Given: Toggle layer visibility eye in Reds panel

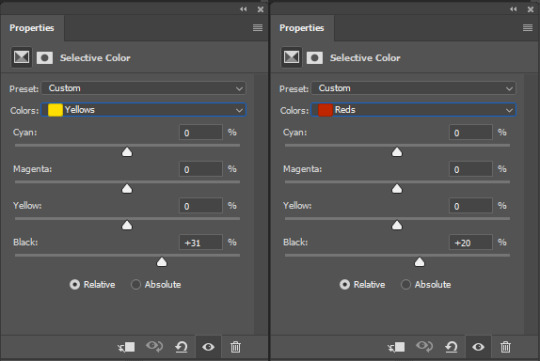Looking at the screenshot, I should tap(478, 347).
